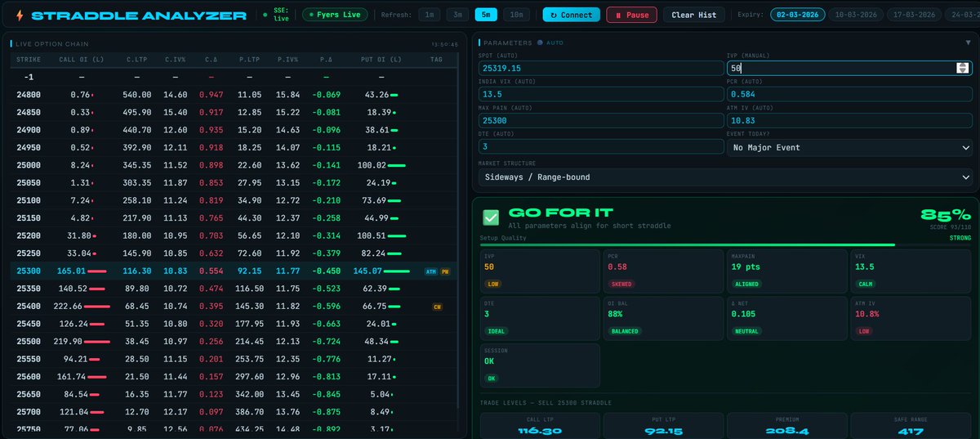The width and height of the screenshot is (980, 439).
Task: Click the Clear Hist button
Action: pos(694,15)
